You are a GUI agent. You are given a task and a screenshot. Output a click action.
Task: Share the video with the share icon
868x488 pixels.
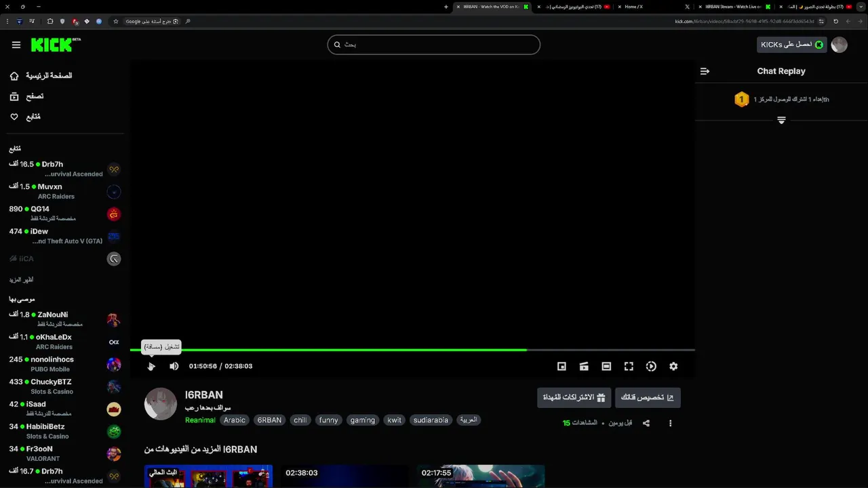tap(646, 423)
